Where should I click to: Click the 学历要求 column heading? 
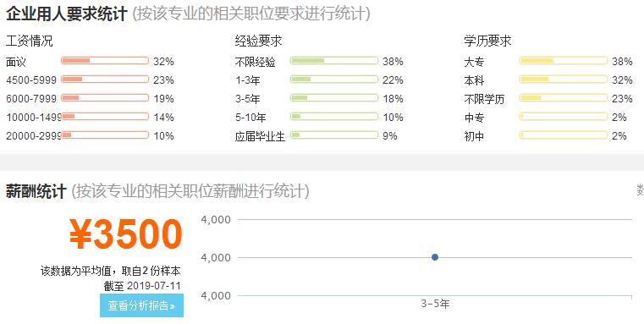pyautogui.click(x=487, y=41)
